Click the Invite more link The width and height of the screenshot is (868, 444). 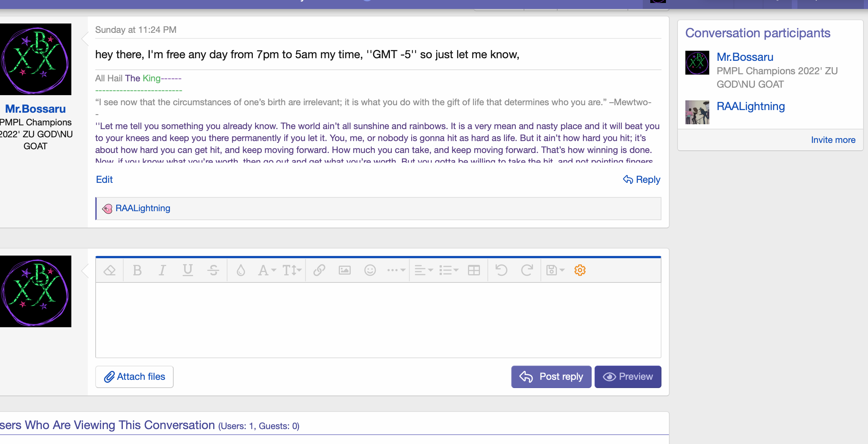(833, 140)
